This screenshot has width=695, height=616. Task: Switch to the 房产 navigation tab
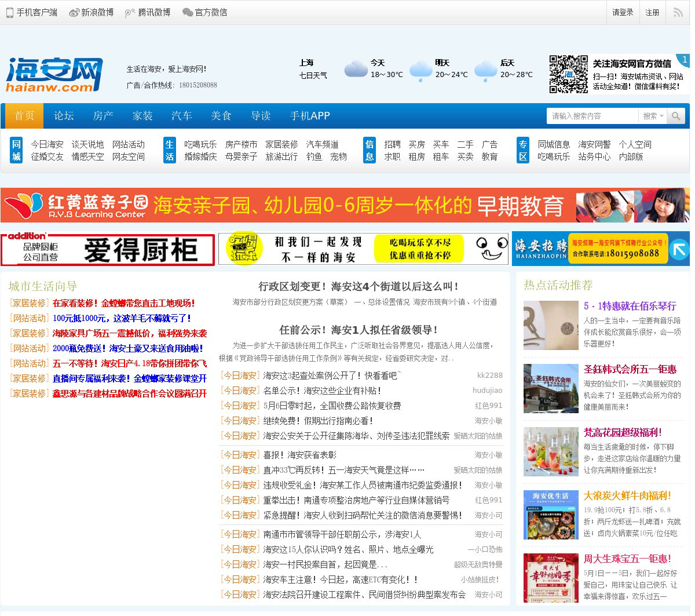(x=103, y=116)
